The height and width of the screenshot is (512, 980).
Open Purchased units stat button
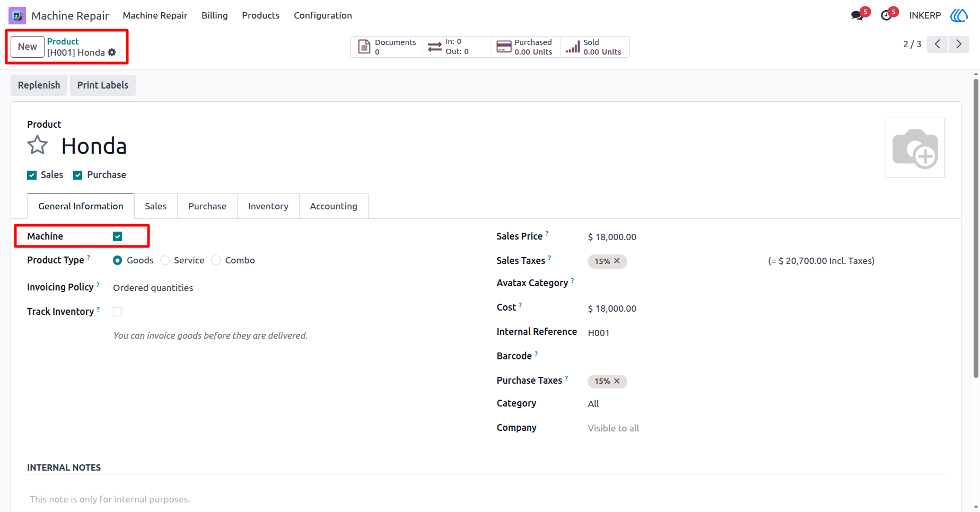coord(526,47)
